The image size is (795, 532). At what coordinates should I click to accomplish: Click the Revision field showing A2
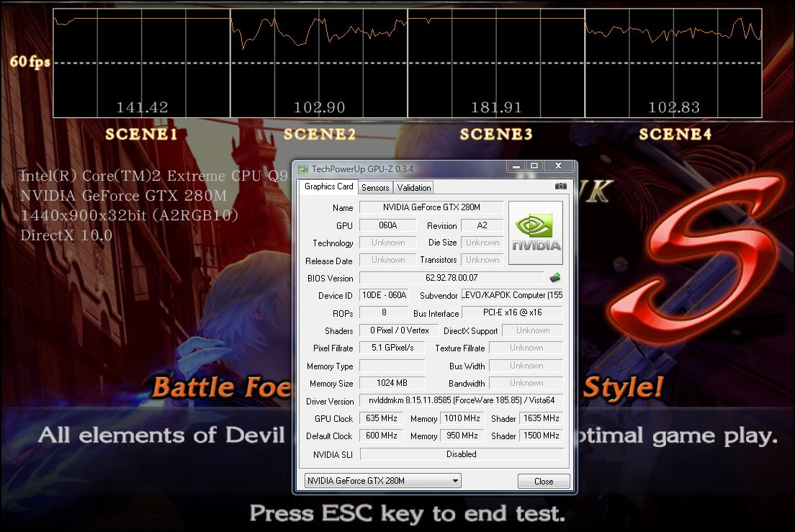point(482,225)
